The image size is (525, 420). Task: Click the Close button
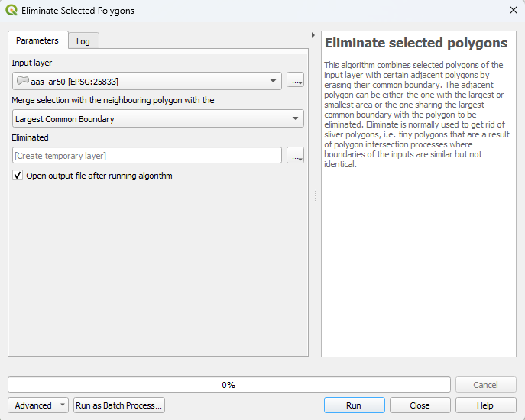[x=420, y=405]
